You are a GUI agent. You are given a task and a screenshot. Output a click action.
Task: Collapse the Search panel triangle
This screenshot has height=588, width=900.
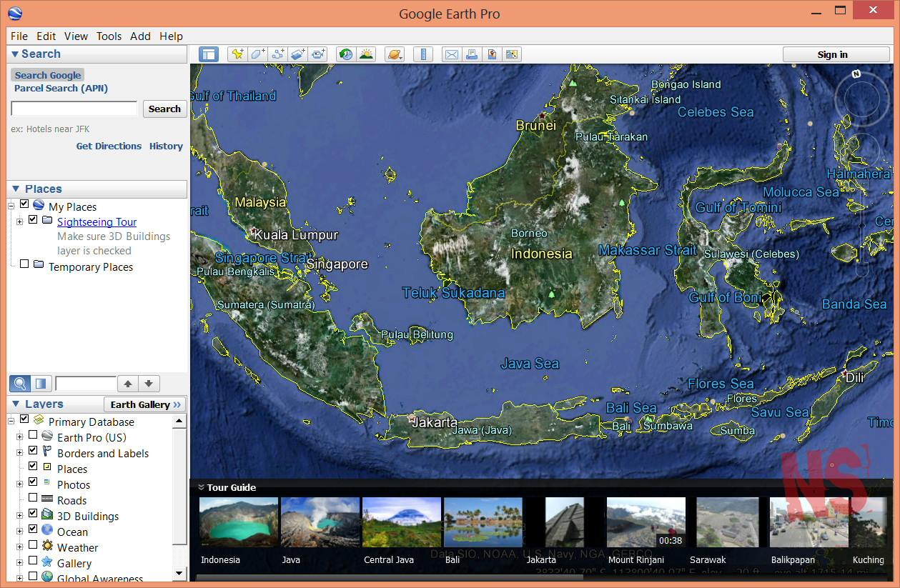[x=14, y=54]
